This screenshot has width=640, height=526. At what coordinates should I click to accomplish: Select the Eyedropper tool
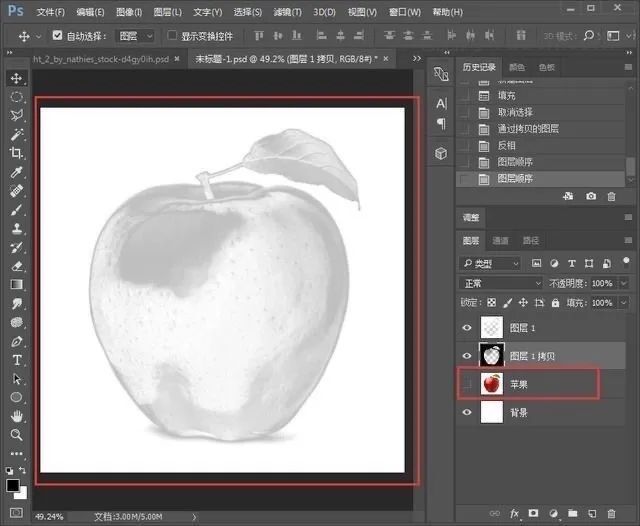pyautogui.click(x=17, y=172)
